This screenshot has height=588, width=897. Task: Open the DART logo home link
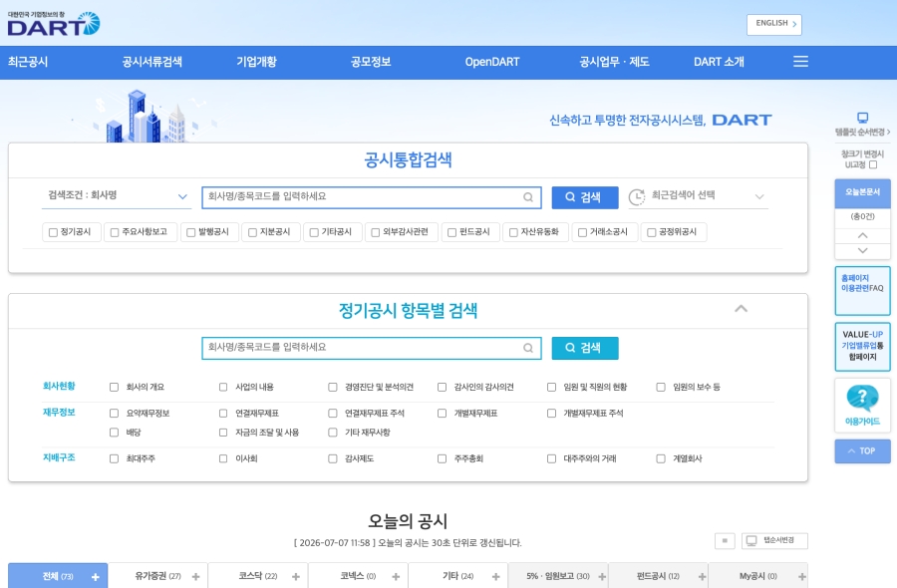pyautogui.click(x=54, y=24)
